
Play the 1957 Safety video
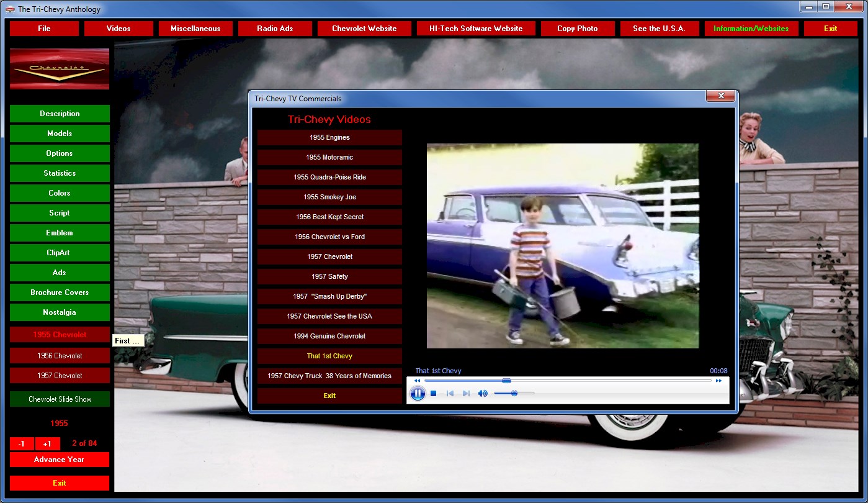(329, 277)
